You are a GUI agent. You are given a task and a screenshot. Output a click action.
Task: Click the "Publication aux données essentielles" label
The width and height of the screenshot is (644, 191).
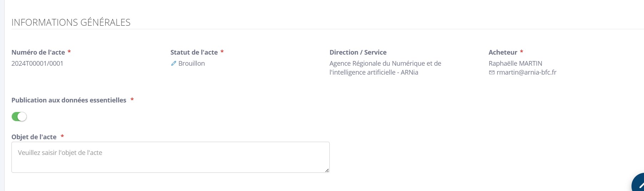[x=69, y=100]
